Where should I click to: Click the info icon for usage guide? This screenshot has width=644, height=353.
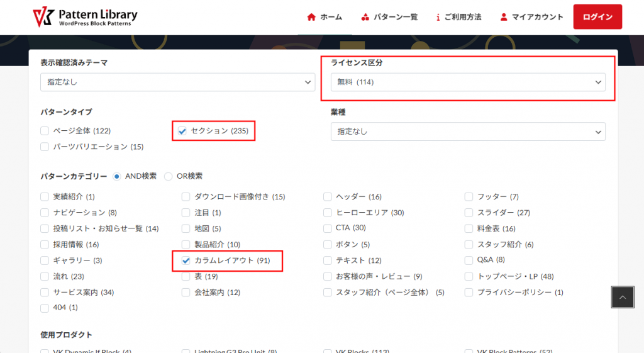tap(438, 17)
